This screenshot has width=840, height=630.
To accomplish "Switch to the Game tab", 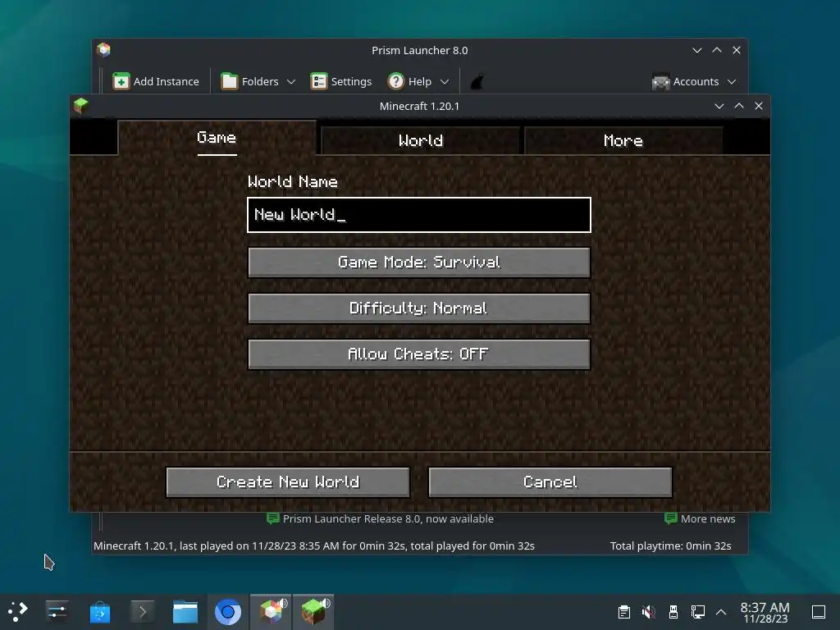I will pos(217,138).
